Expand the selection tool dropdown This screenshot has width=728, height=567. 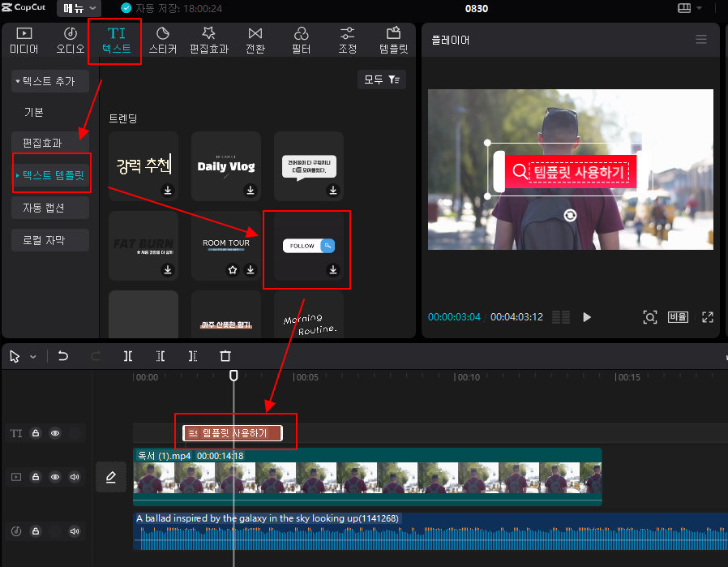[x=33, y=357]
